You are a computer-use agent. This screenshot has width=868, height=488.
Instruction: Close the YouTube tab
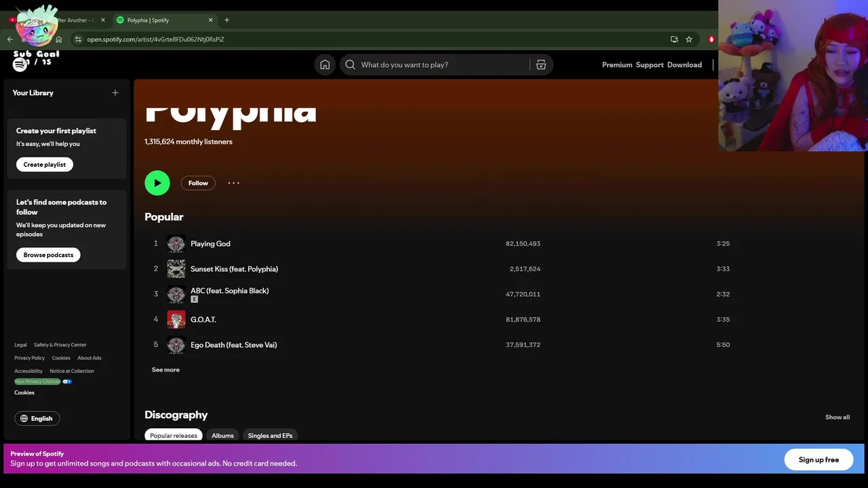[x=103, y=20]
